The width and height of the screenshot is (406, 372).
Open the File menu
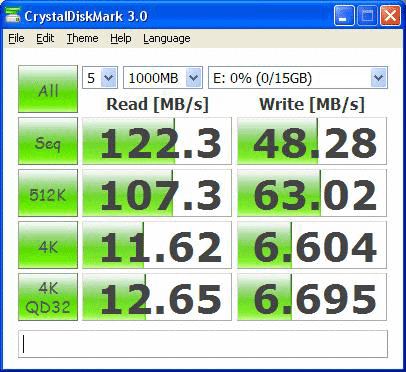[16, 38]
